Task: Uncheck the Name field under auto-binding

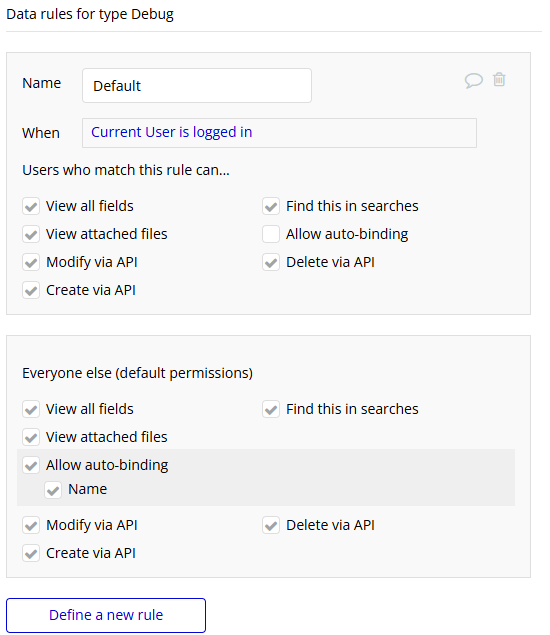Action: click(53, 490)
